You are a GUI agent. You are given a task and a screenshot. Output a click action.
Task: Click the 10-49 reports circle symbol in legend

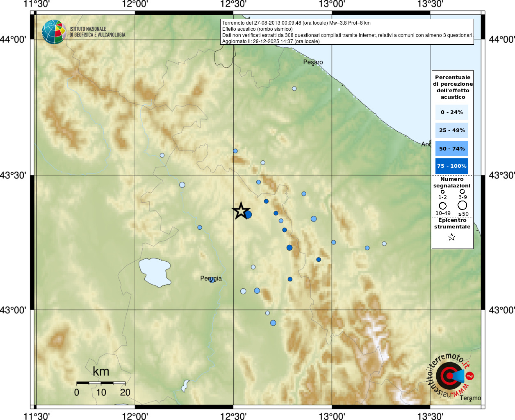443,206
